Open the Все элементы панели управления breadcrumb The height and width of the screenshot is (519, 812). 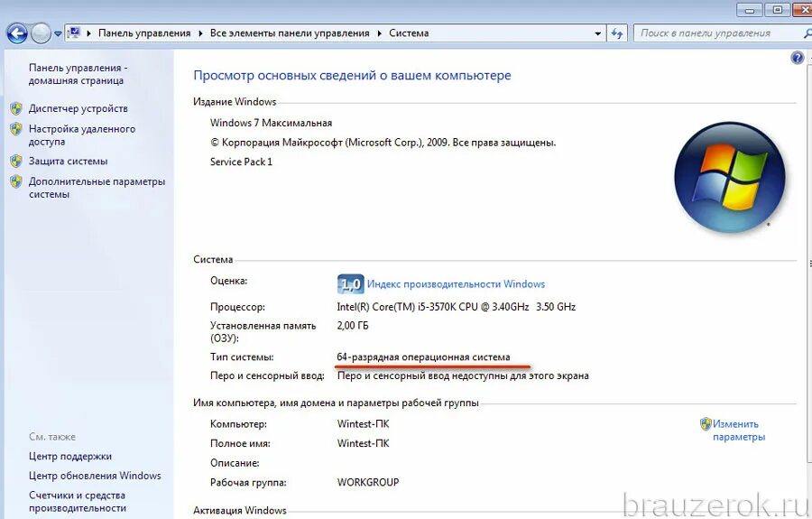pos(290,33)
